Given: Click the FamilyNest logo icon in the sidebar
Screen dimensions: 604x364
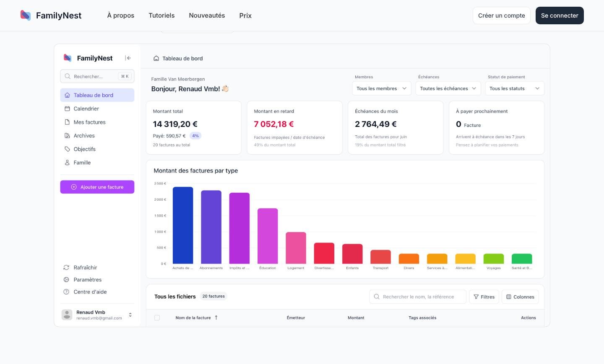Looking at the screenshot, I should coord(68,58).
